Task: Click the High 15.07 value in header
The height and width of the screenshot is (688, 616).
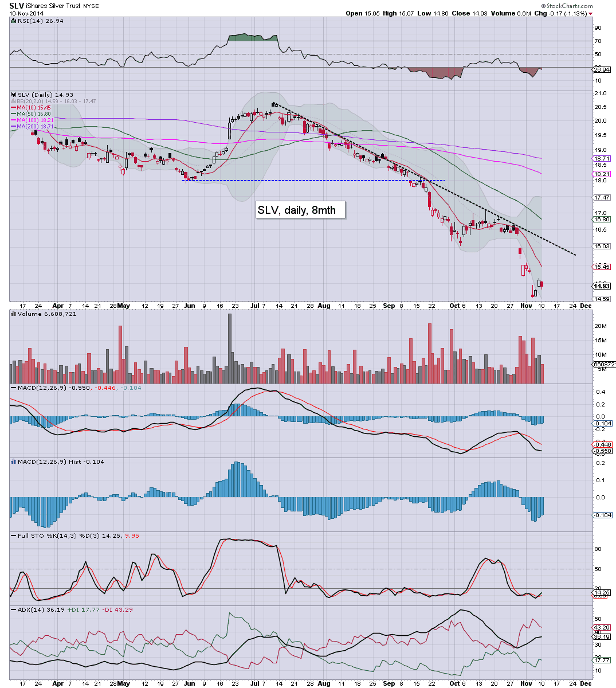Action: (x=397, y=13)
